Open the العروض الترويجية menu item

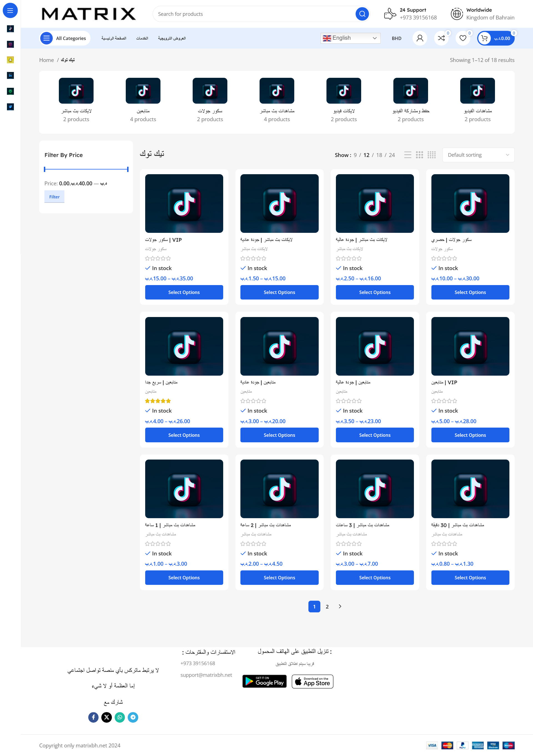(172, 38)
